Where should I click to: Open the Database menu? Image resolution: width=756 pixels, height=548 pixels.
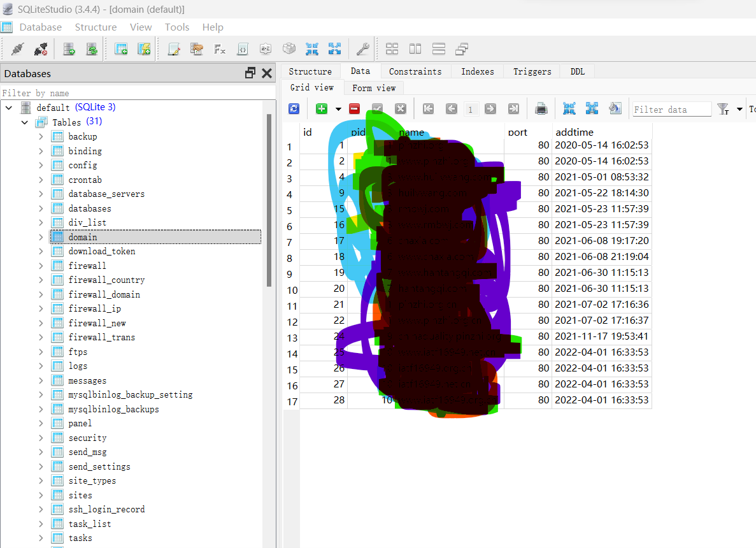[41, 27]
